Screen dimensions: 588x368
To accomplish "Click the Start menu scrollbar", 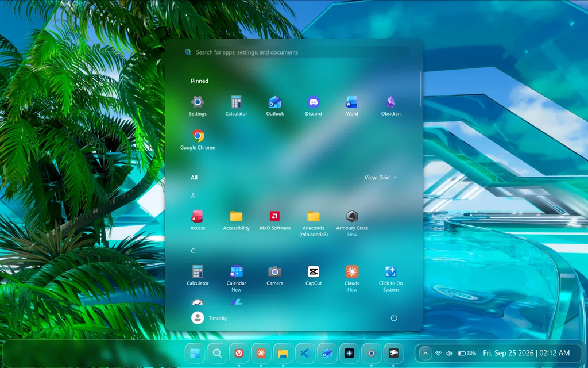I will click(421, 89).
